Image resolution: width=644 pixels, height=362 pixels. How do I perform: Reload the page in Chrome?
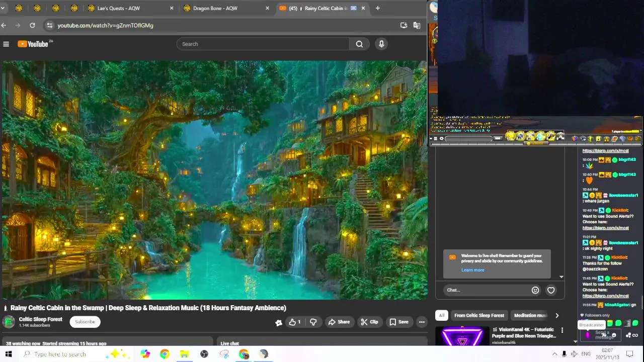[x=32, y=25]
